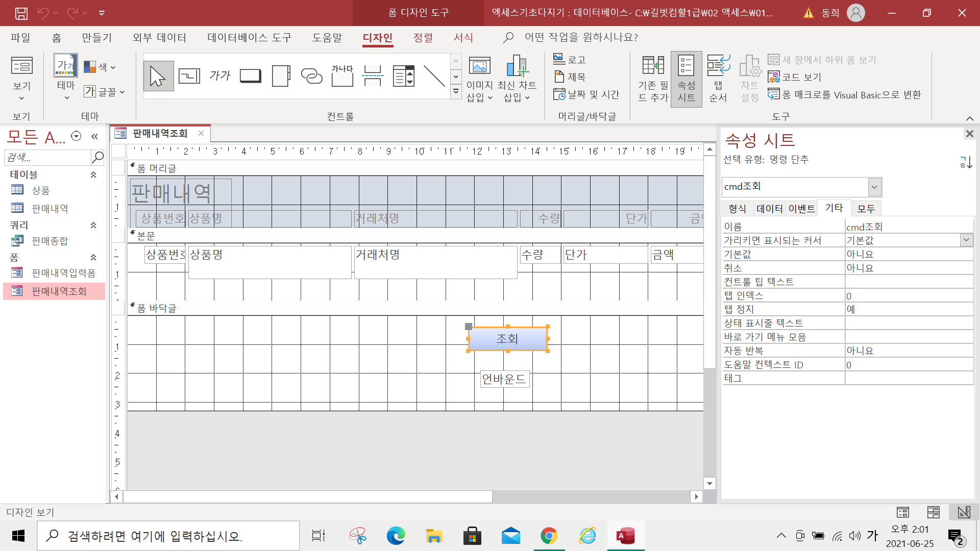Open the cmd조회 object selector dropdown

point(874,187)
